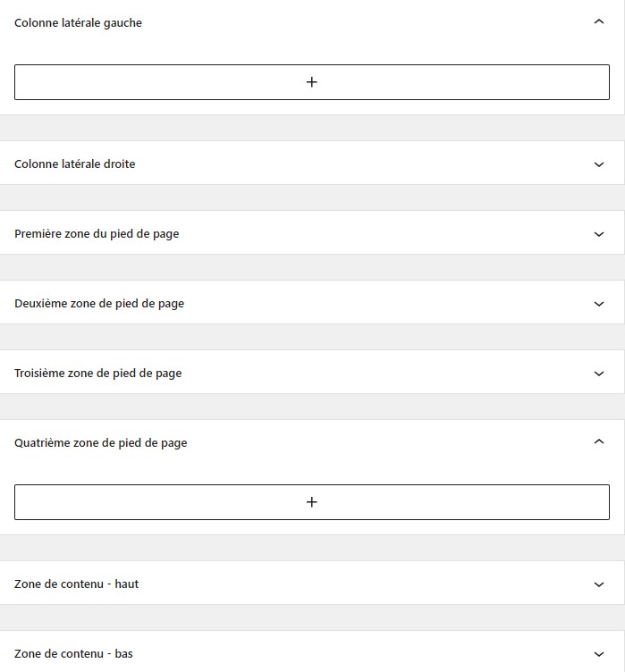Click the plus icon under Quatrième zone de pied de page

(x=312, y=502)
